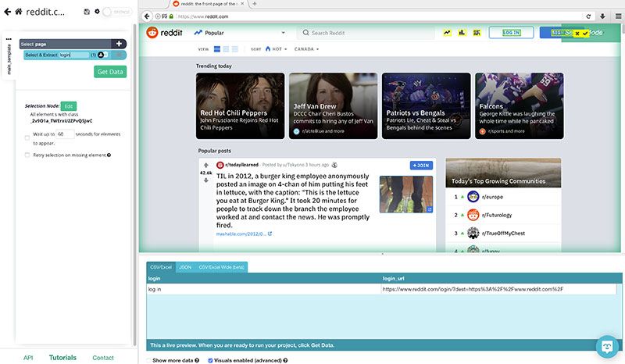Switch to CSV/Excel Wide (beta) tab
Image resolution: width=625 pixels, height=364 pixels.
(221, 267)
